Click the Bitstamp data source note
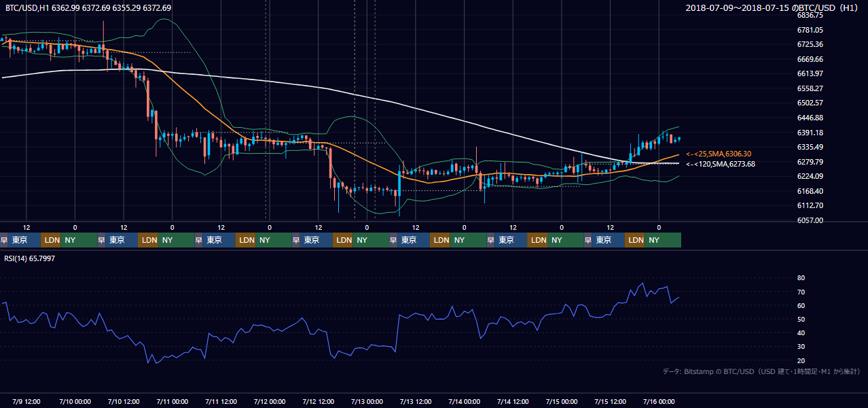 coord(761,371)
